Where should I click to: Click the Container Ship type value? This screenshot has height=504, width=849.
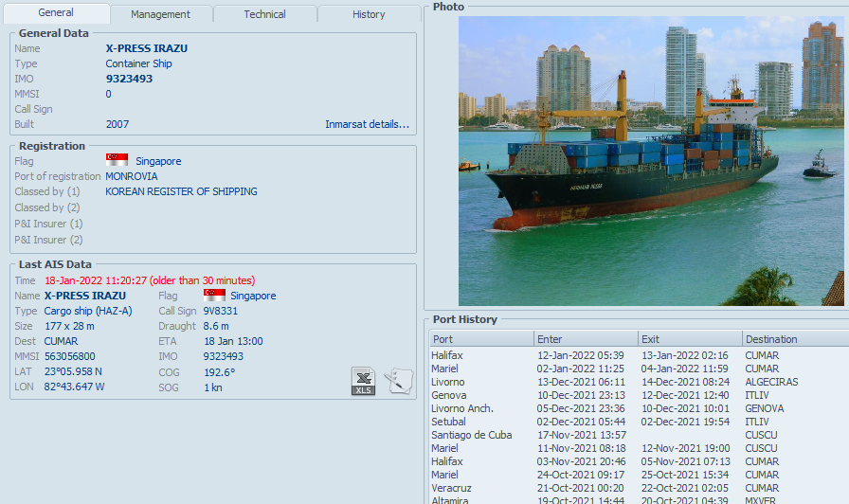point(138,63)
